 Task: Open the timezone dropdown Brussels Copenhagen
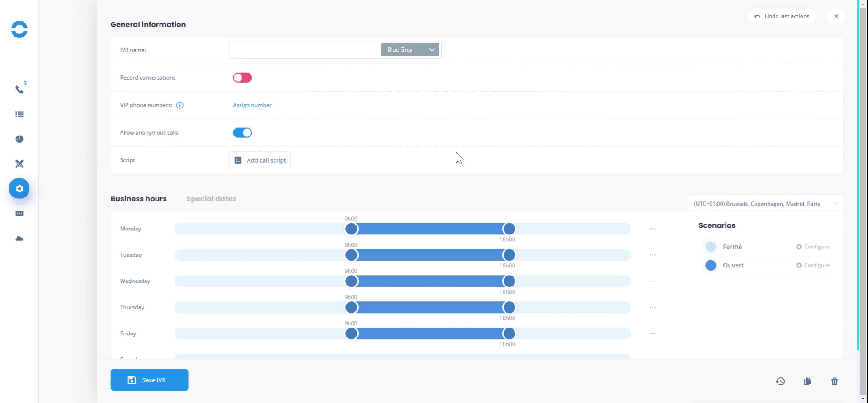[x=765, y=204]
